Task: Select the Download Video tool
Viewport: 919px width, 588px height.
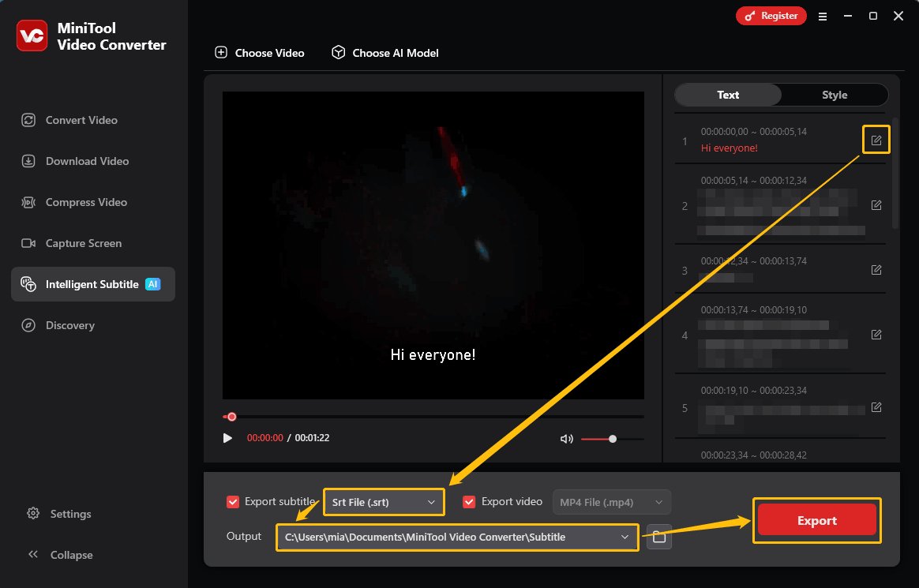Action: click(84, 161)
